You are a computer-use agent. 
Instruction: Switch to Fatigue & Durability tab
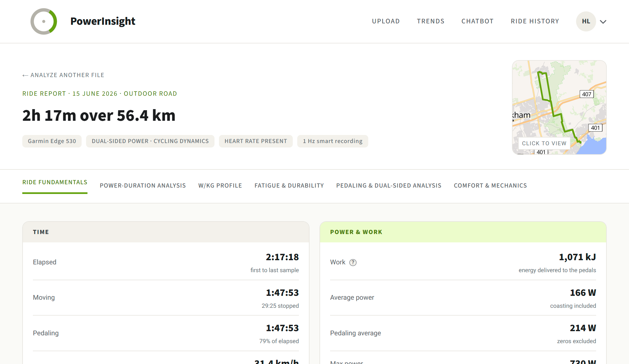pyautogui.click(x=289, y=186)
